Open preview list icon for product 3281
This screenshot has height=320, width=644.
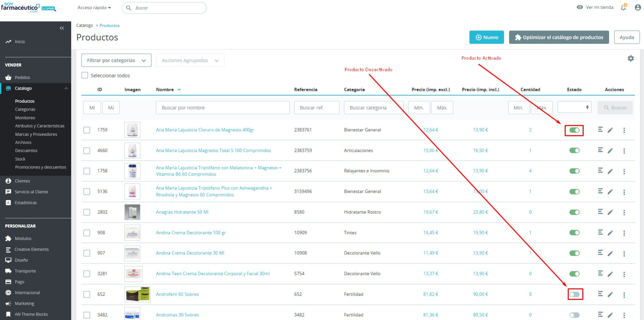click(x=600, y=273)
